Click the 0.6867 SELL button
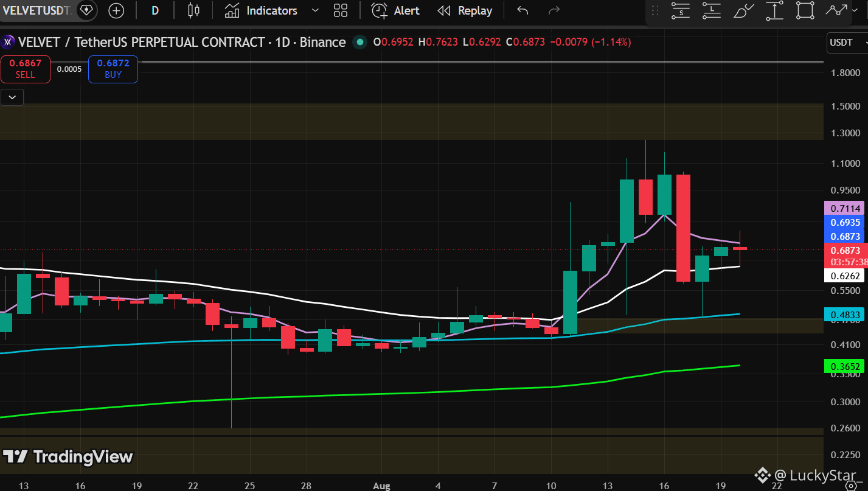The image size is (868, 491). [25, 69]
